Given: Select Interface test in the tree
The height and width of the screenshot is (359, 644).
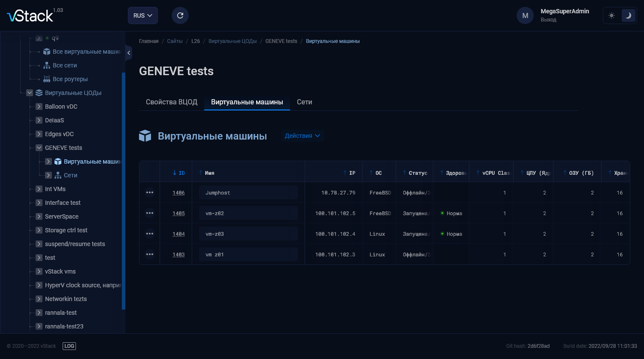Looking at the screenshot, I should tap(63, 203).
